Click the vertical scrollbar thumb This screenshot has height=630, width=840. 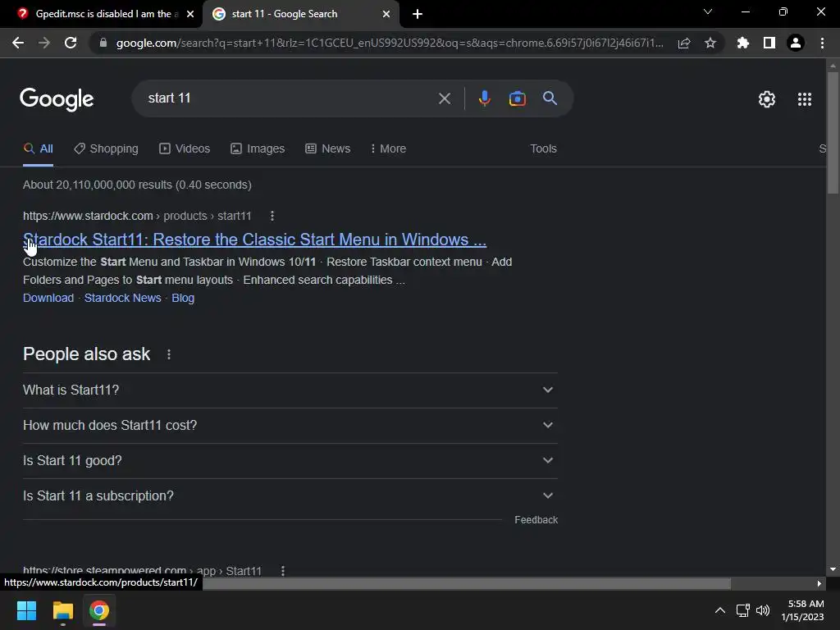coord(833,132)
